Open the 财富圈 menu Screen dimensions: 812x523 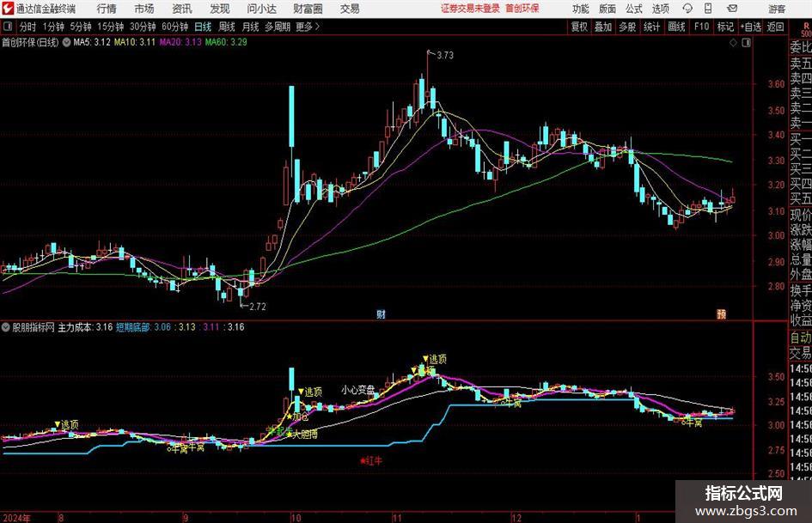[308, 9]
